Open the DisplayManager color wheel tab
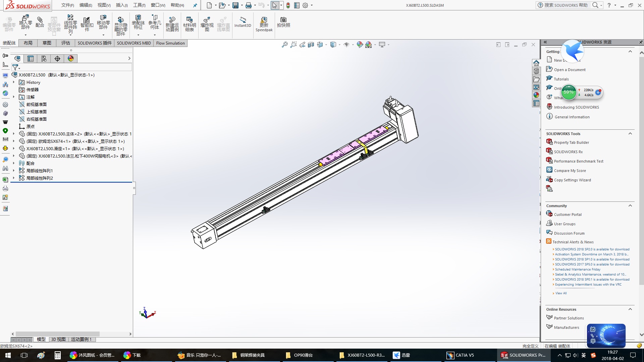 coord(71,59)
